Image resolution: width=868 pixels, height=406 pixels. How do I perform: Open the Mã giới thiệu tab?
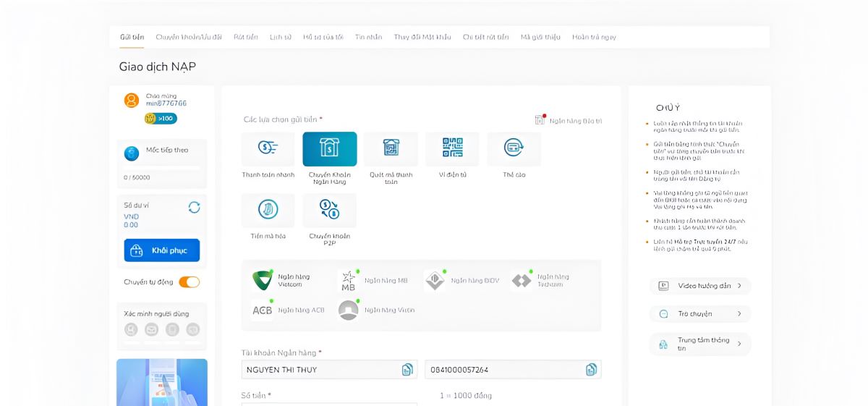pyautogui.click(x=541, y=37)
